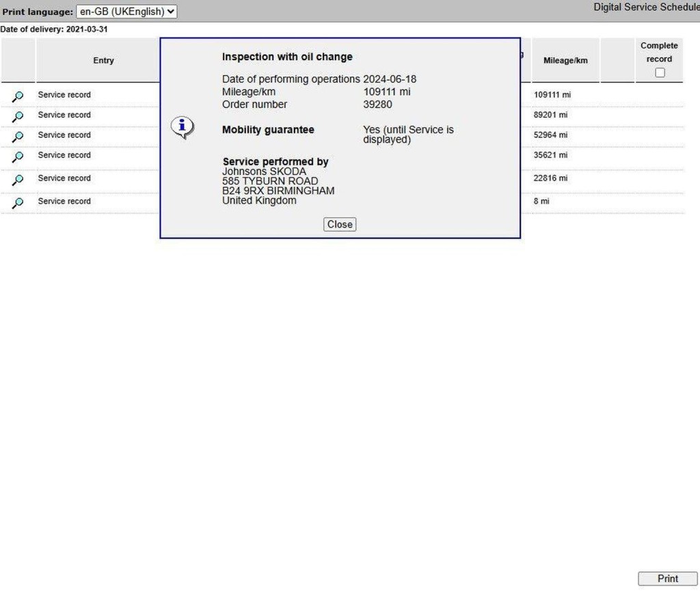Click the Mileage/km column header
700x591 pixels.
tap(565, 61)
